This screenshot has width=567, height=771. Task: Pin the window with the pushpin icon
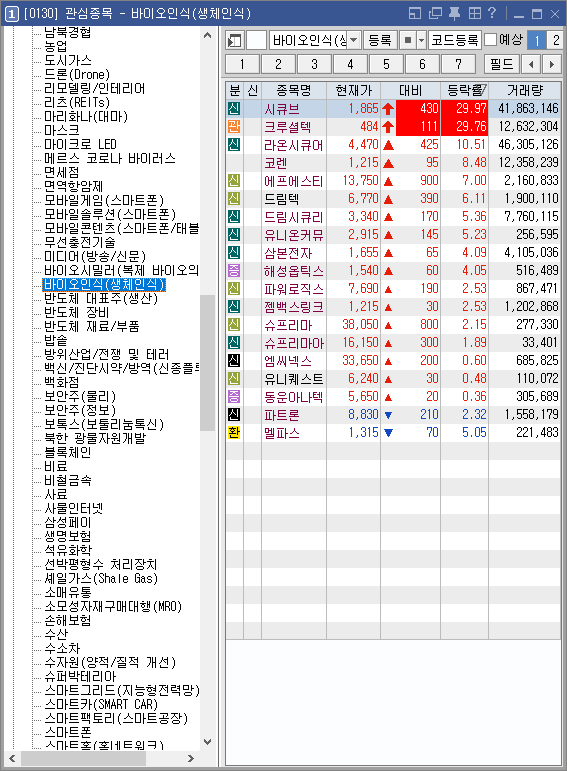pyautogui.click(x=455, y=13)
